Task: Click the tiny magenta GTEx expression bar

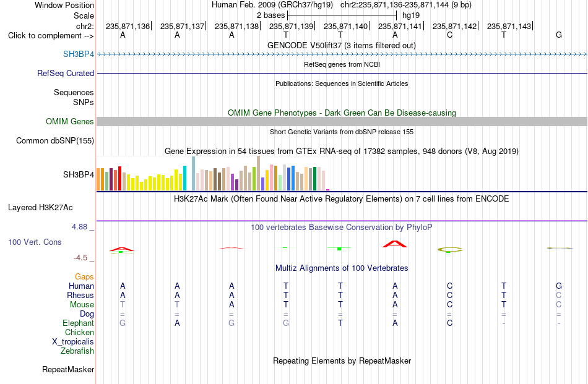Action: (x=328, y=190)
